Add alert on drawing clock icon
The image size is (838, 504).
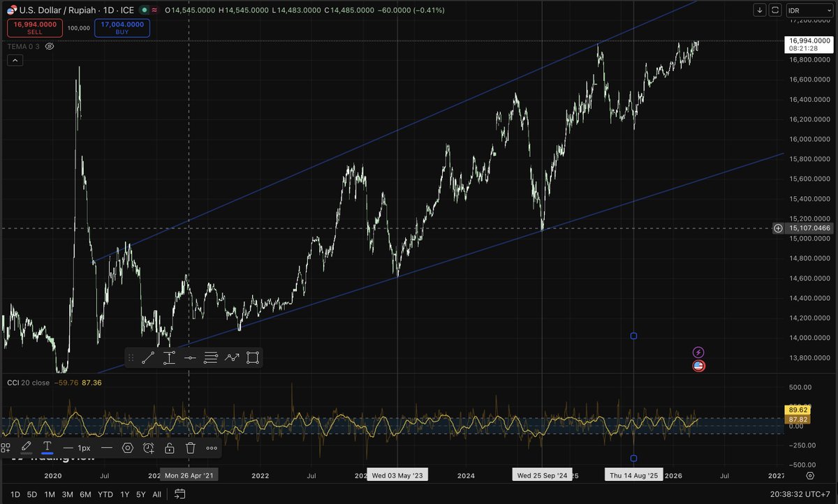coord(149,447)
